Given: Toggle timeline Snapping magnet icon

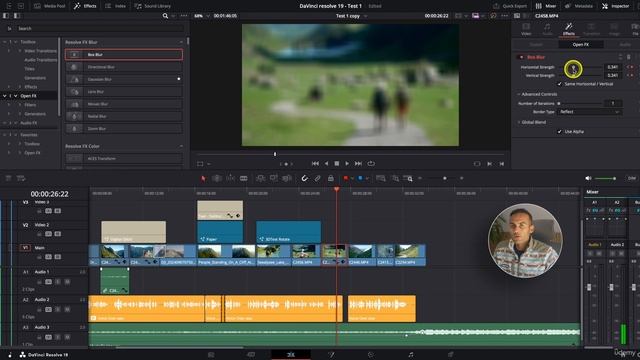Looking at the screenshot, I should click(304, 178).
